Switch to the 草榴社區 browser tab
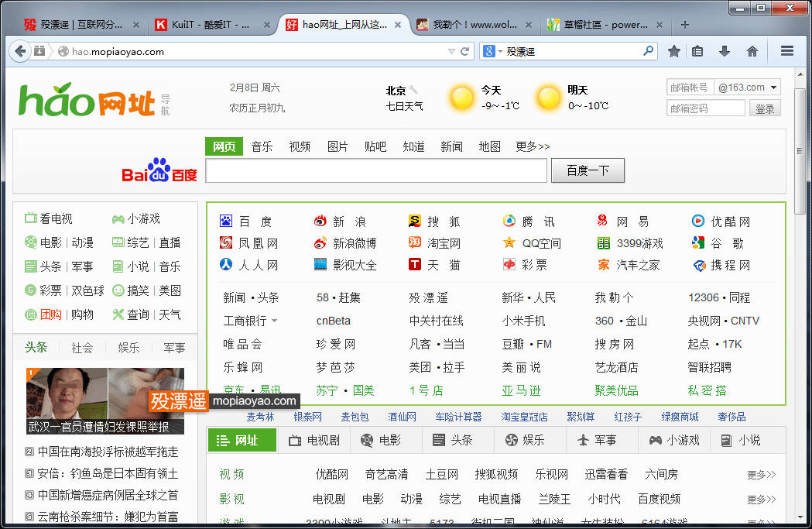 coord(605,24)
